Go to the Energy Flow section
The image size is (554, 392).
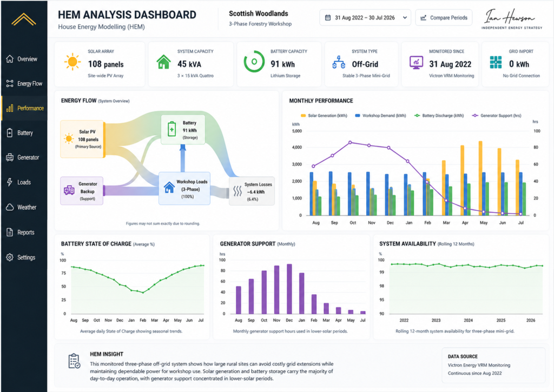24,84
